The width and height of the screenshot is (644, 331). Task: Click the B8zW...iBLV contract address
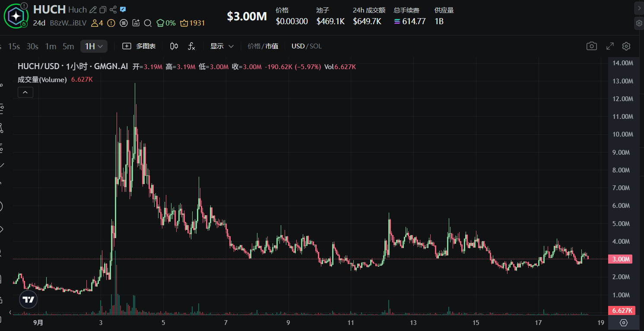tap(68, 23)
